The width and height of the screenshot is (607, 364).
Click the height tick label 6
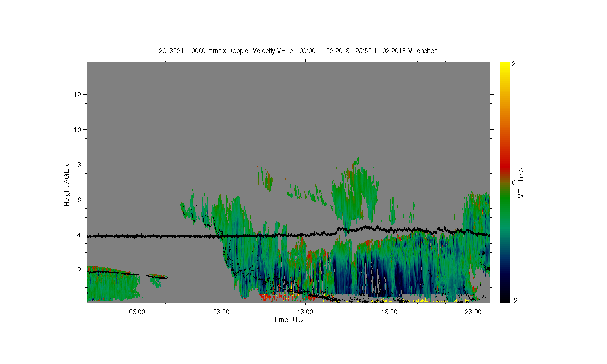[80, 200]
